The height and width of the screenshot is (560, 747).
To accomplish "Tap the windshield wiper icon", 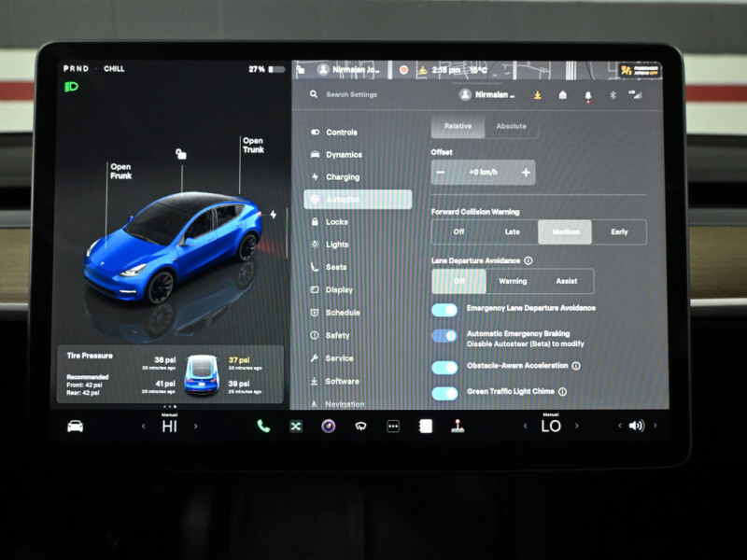I will pos(360,427).
